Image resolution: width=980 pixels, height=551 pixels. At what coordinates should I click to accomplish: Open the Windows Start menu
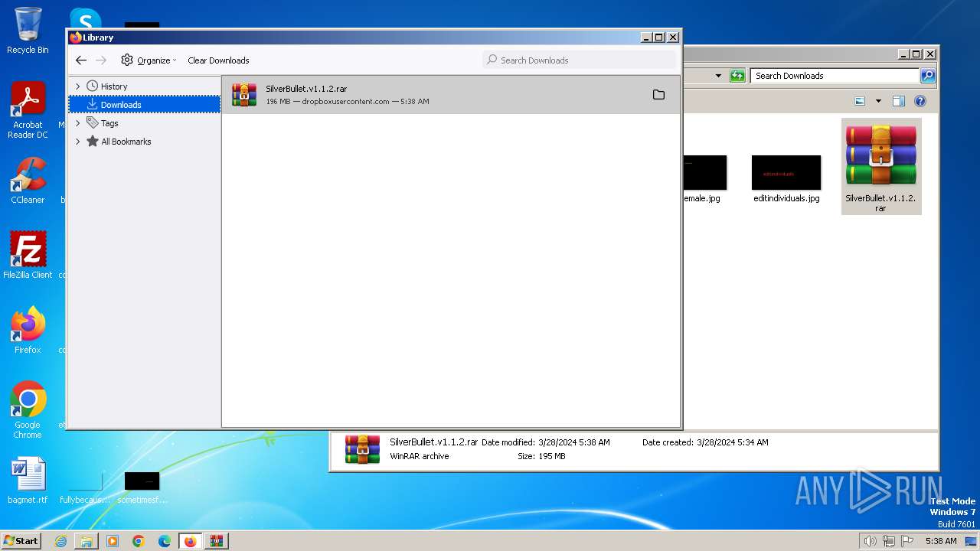(x=21, y=540)
